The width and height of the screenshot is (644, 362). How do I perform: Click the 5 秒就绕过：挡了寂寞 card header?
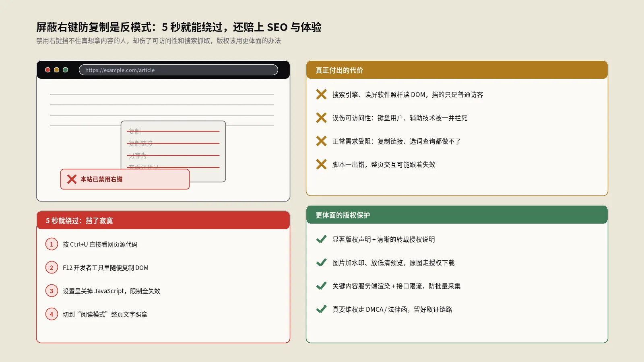(x=163, y=220)
